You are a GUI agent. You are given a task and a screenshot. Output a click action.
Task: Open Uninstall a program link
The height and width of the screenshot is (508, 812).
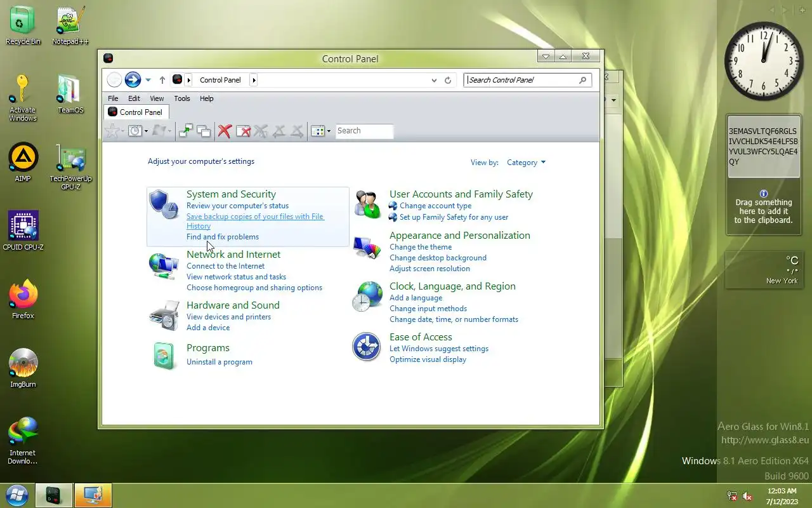pos(219,362)
